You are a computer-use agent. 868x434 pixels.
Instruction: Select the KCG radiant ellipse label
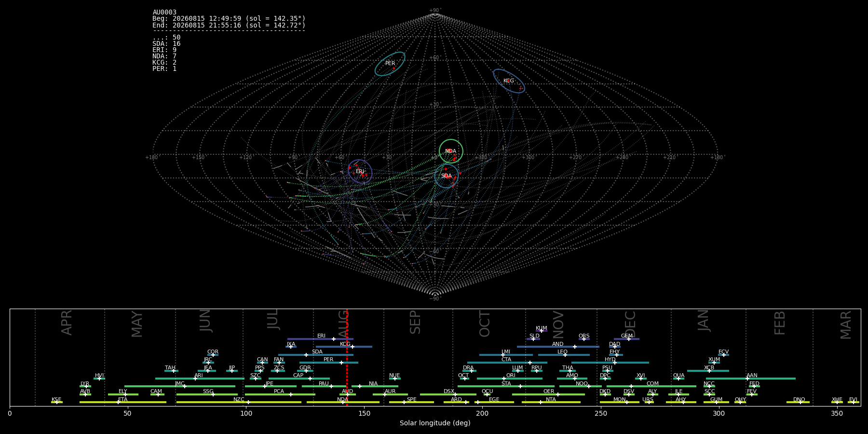click(x=509, y=81)
